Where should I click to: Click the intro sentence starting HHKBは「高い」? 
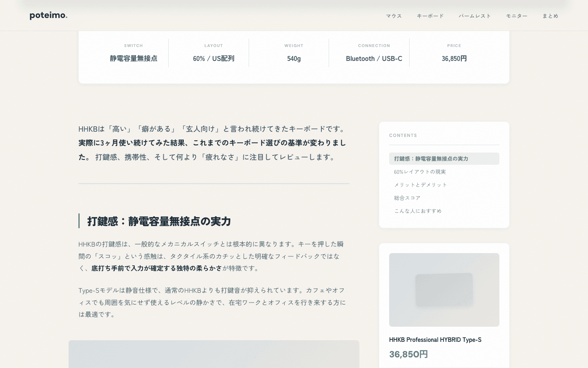pos(213,129)
